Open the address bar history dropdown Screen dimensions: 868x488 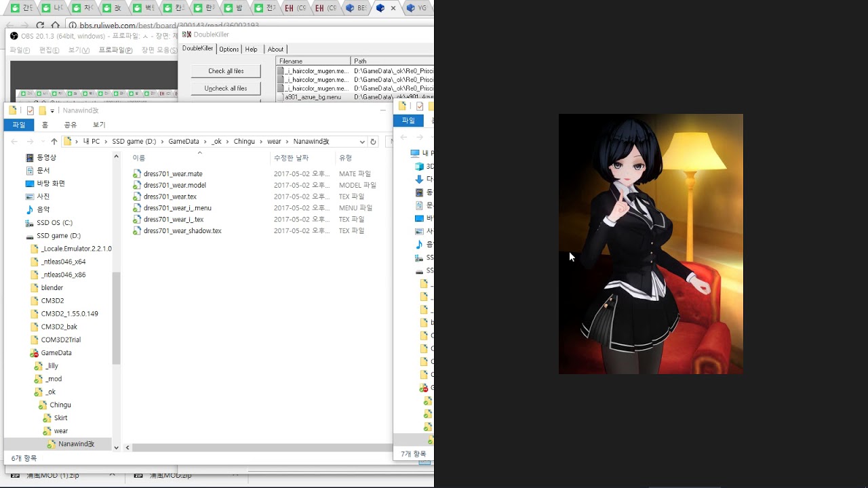pos(362,142)
